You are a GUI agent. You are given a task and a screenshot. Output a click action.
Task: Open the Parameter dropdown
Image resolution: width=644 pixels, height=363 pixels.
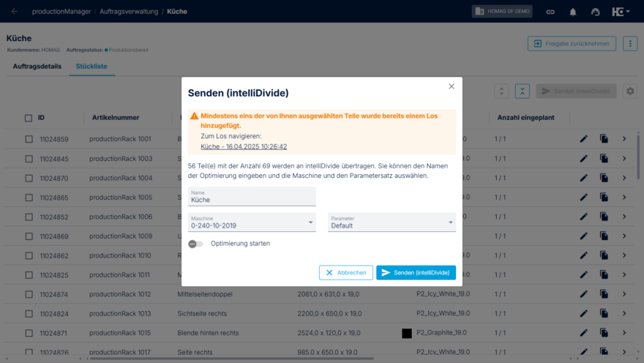[x=392, y=222]
